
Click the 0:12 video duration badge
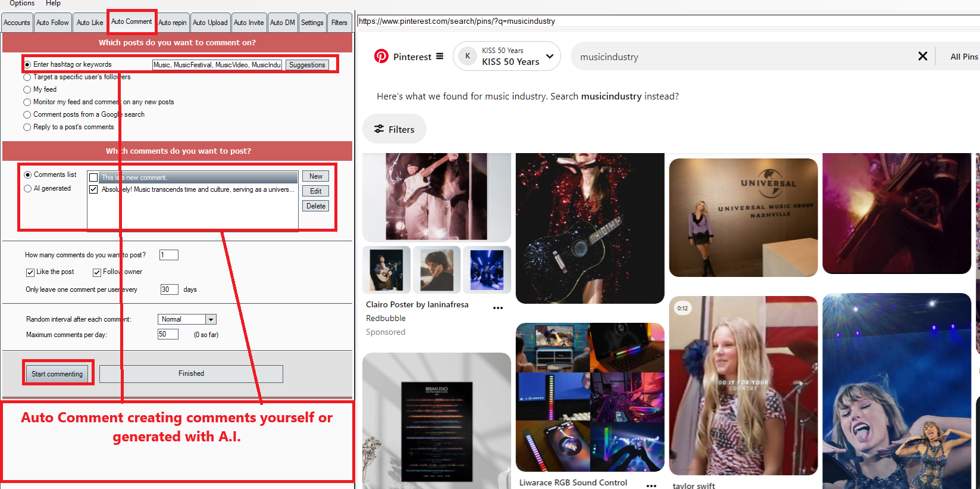(682, 309)
